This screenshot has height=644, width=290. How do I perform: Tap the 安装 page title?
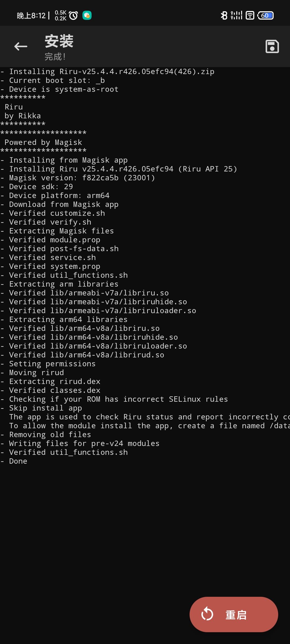point(59,41)
